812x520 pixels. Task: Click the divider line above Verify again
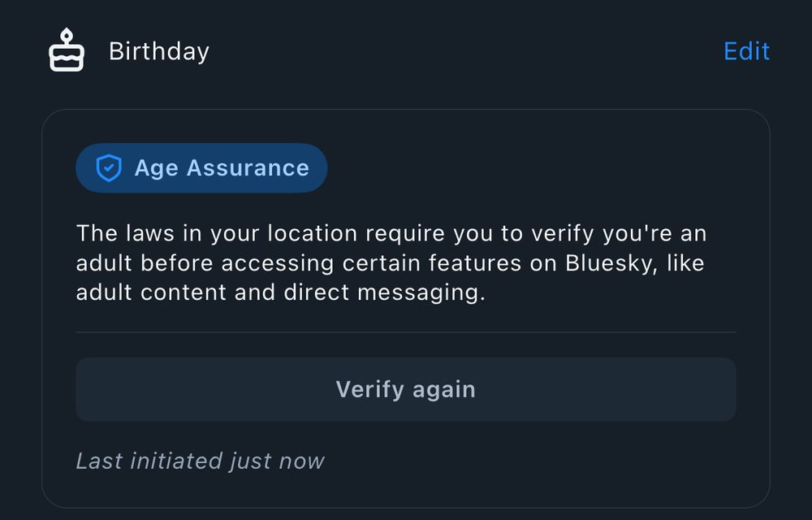[x=405, y=332]
